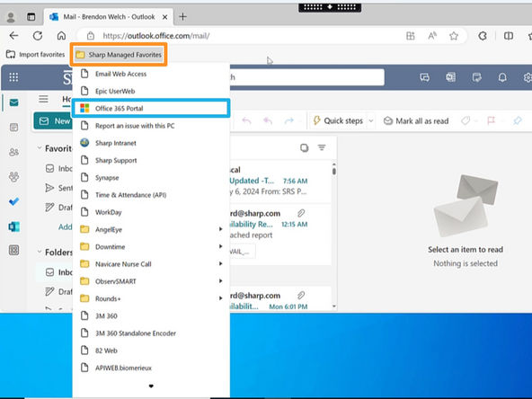Image resolution: width=532 pixels, height=399 pixels.
Task: Open browser profile icon
Action: pyautogui.click(x=11, y=17)
